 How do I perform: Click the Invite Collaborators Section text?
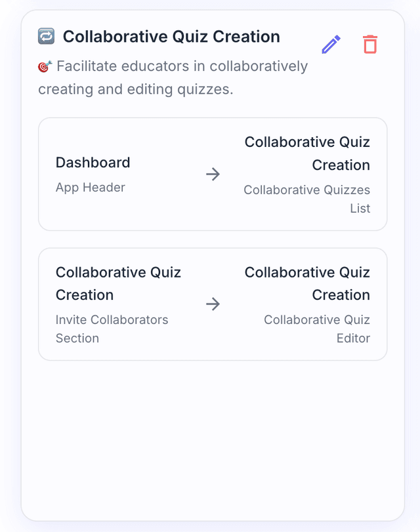112,329
